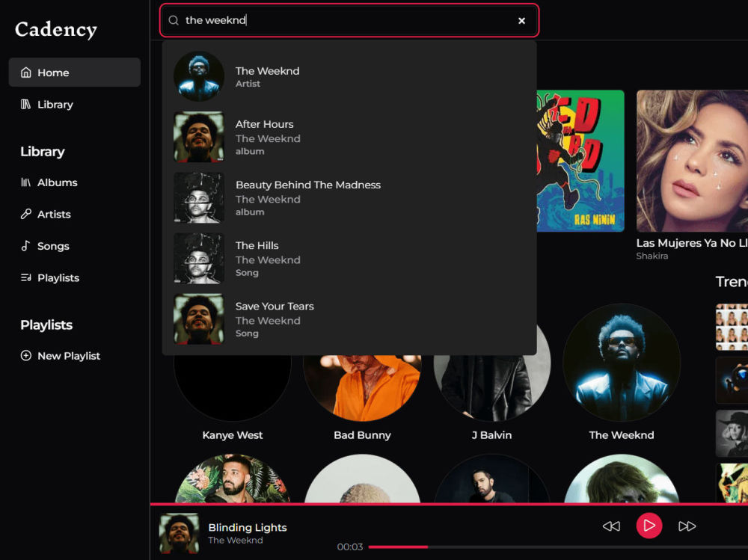Click The Hills song cover thumbnail
The height and width of the screenshot is (560, 748).
point(199,258)
